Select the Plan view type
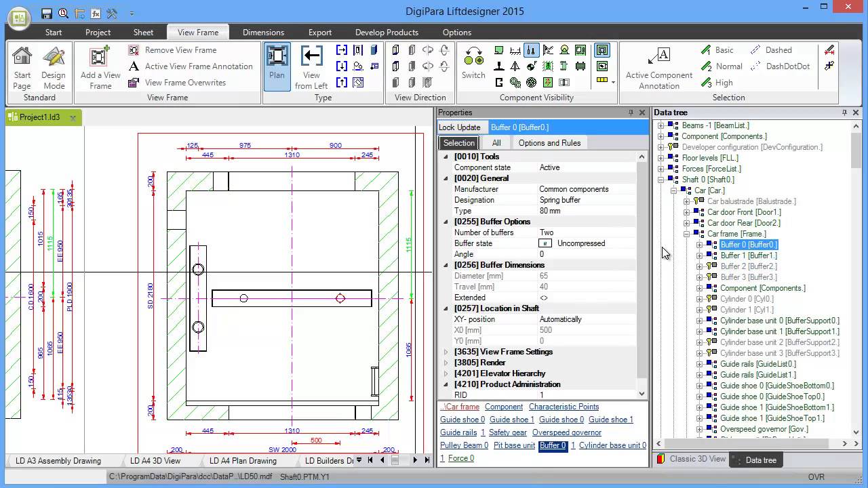 pyautogui.click(x=277, y=66)
